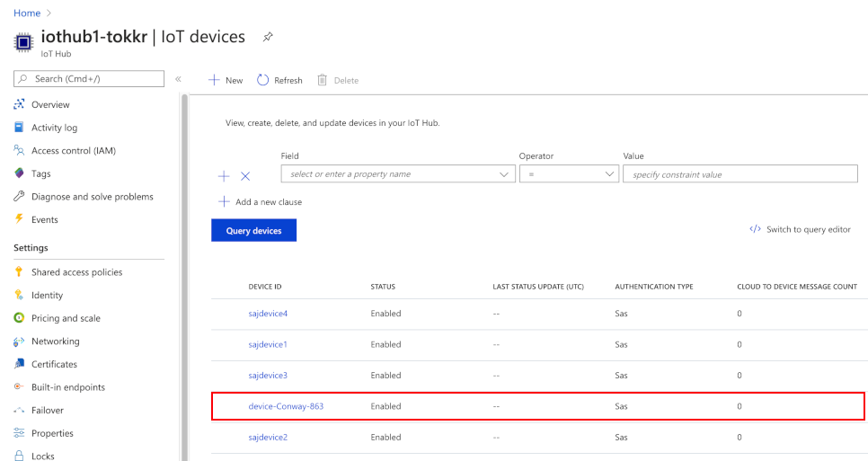Open the Locks menu item
Image resolution: width=868 pixels, height=461 pixels.
click(42, 456)
